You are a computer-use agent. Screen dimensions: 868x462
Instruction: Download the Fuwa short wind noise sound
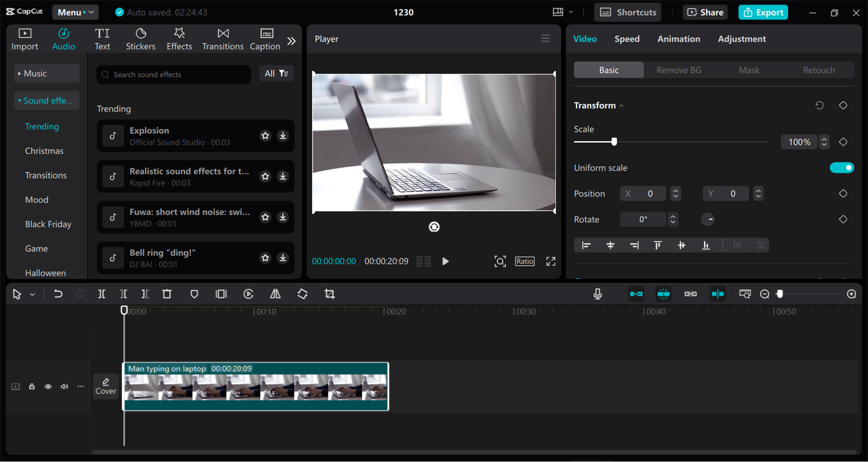[x=283, y=217]
